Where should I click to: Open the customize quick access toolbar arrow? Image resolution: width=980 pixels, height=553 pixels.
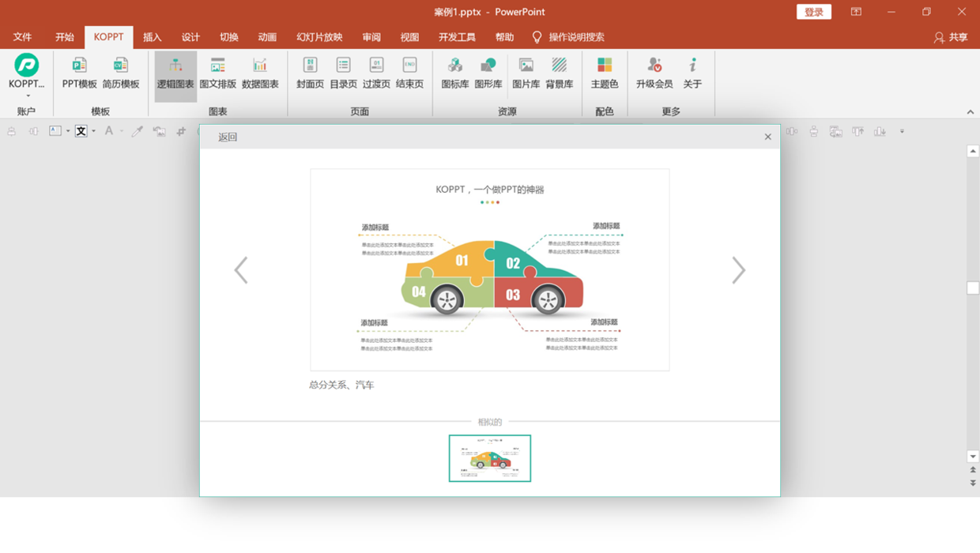coord(902,131)
